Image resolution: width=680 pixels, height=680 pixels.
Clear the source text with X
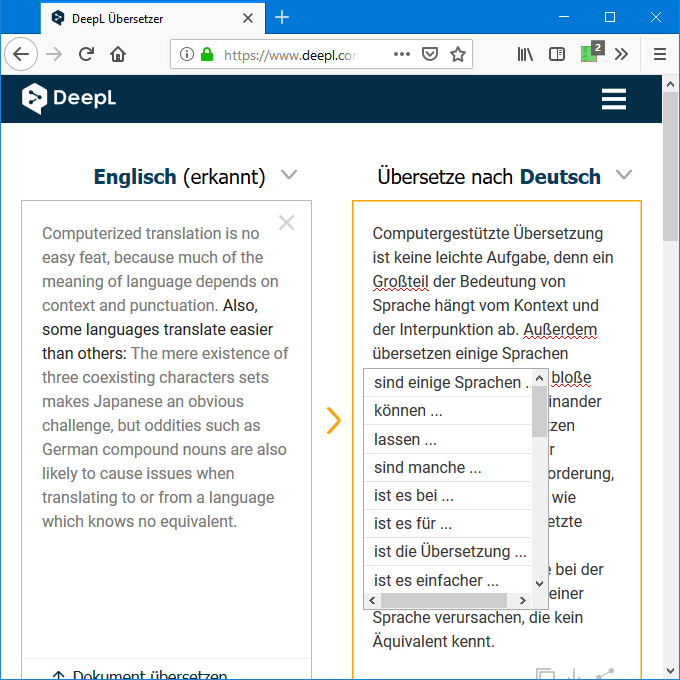[x=287, y=223]
